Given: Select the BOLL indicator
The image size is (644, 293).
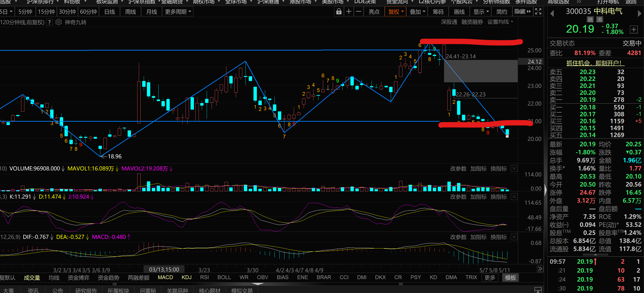Looking at the screenshot, I should pyautogui.click(x=224, y=278).
